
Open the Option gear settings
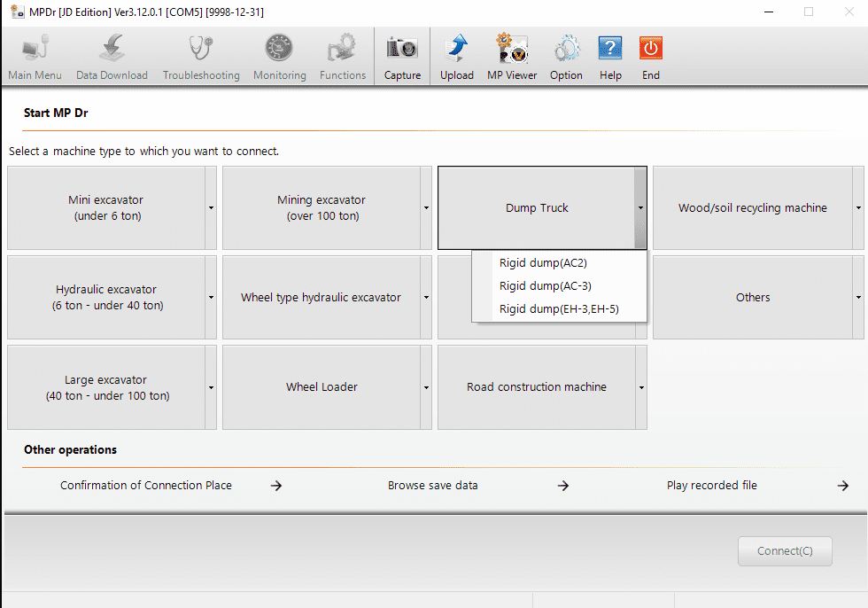pyautogui.click(x=566, y=49)
